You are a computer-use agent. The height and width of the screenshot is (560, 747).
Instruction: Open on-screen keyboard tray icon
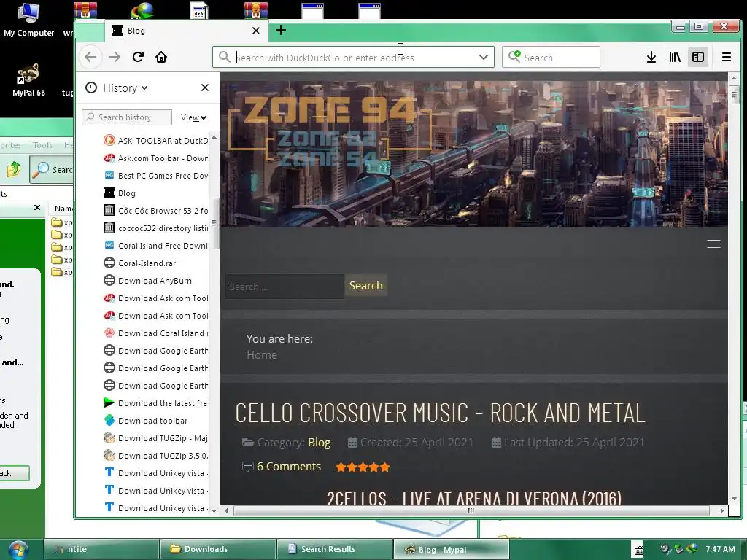(x=638, y=550)
